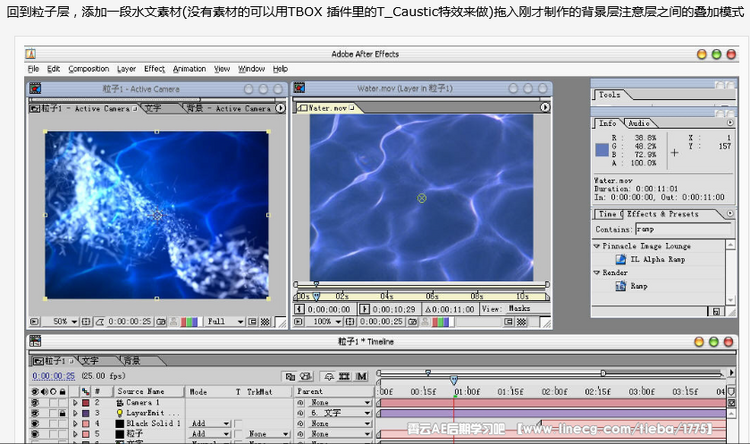
Task: Expand 粒子 layer properties
Action: 75,434
